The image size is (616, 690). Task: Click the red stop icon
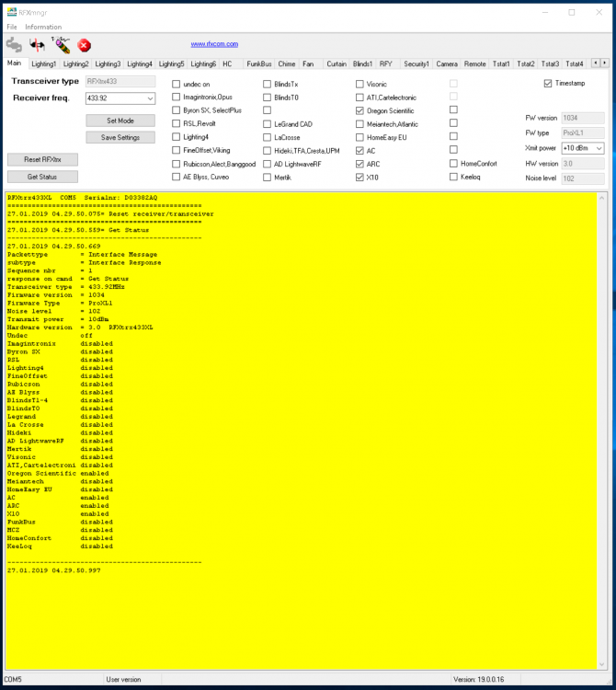click(x=85, y=44)
